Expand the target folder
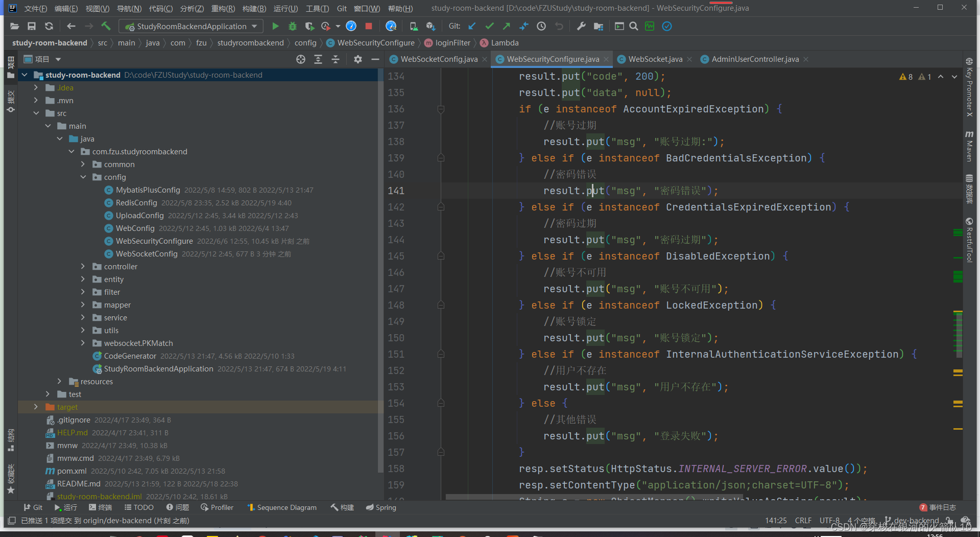Image resolution: width=980 pixels, height=537 pixels. pyautogui.click(x=36, y=407)
